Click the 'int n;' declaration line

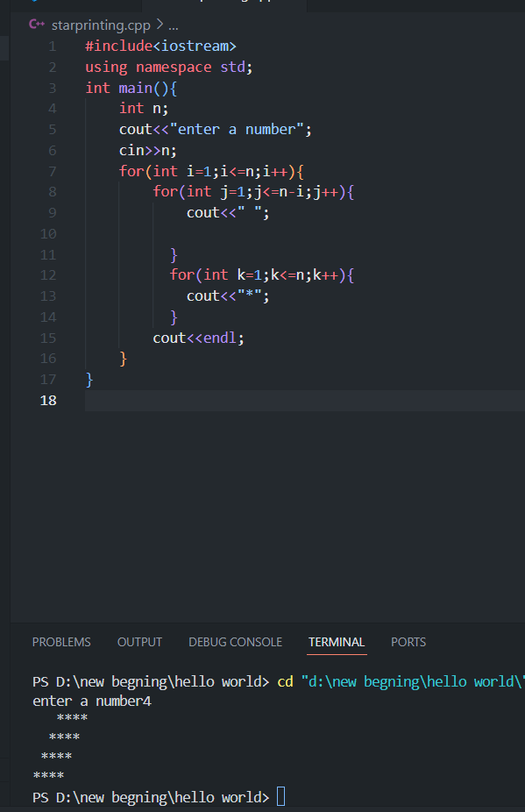144,108
